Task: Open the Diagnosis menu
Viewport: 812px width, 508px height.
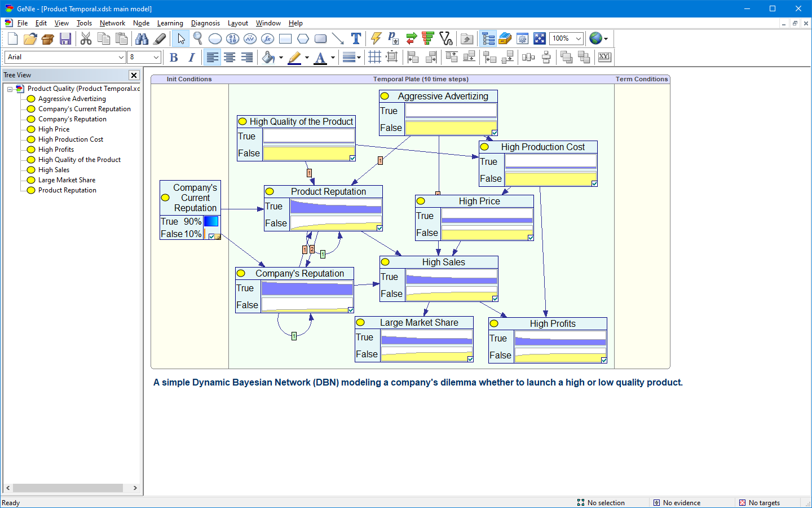Action: [205, 23]
